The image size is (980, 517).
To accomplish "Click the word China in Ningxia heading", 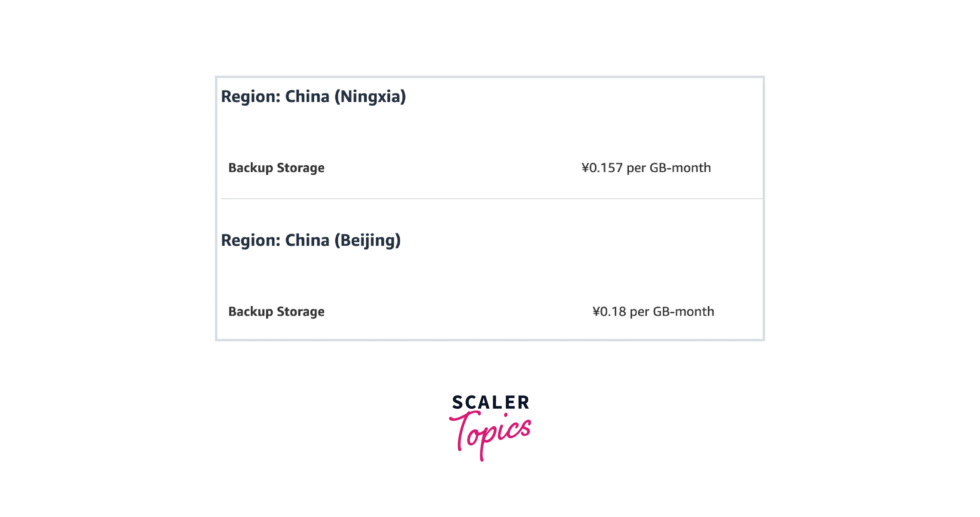I will [307, 97].
